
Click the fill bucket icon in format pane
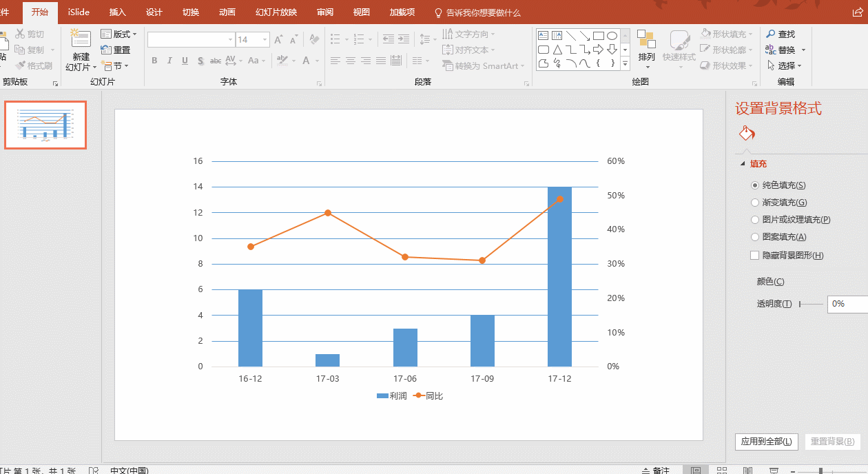[x=746, y=133]
